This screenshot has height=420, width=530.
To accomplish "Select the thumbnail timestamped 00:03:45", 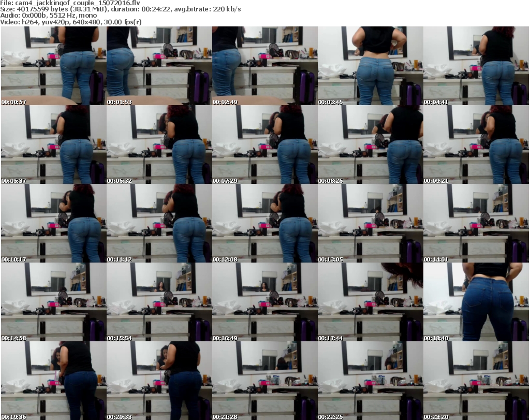I will (x=371, y=66).
